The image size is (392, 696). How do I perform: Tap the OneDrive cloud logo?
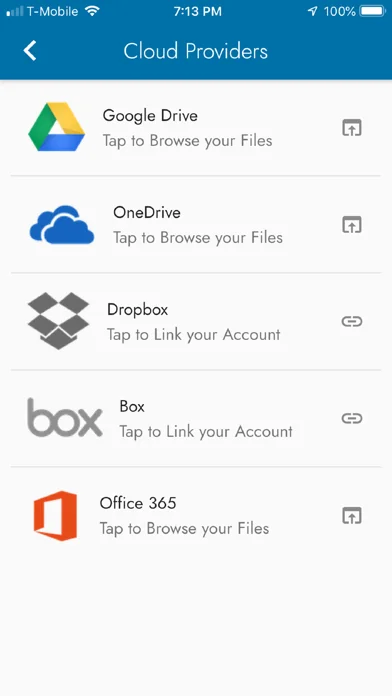click(62, 225)
